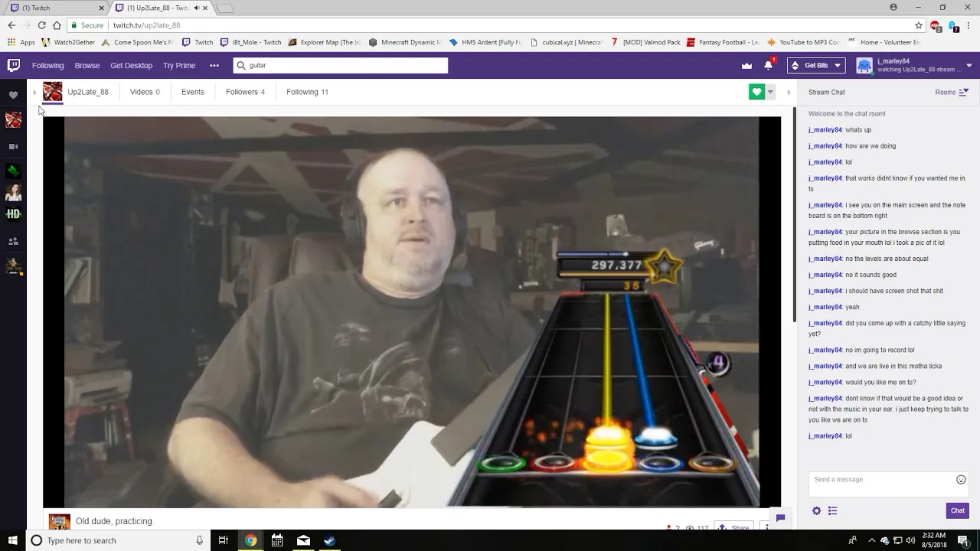Click the chat message 'no it sounds good'

click(x=871, y=275)
